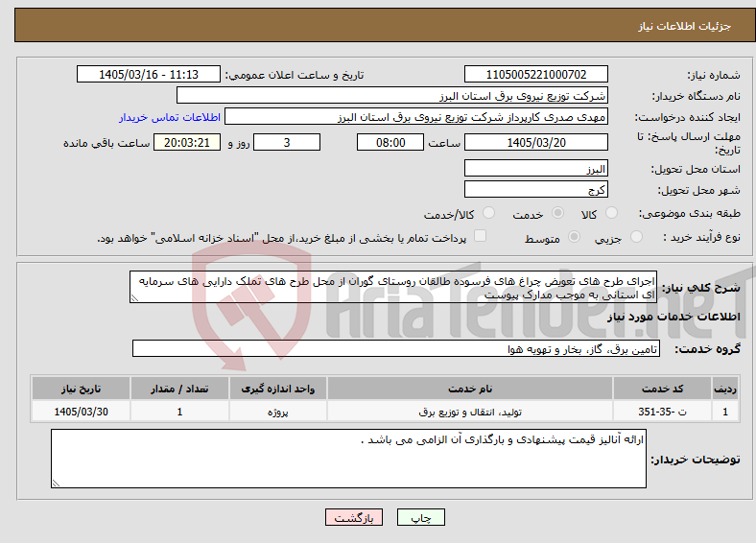
Task: Click the چاپ print button
Action: [420, 517]
